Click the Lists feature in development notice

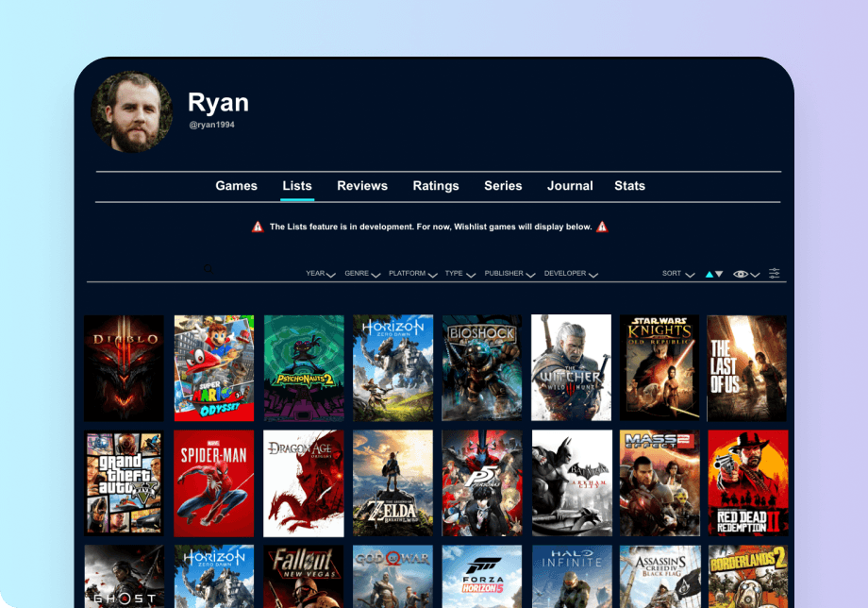pos(430,227)
